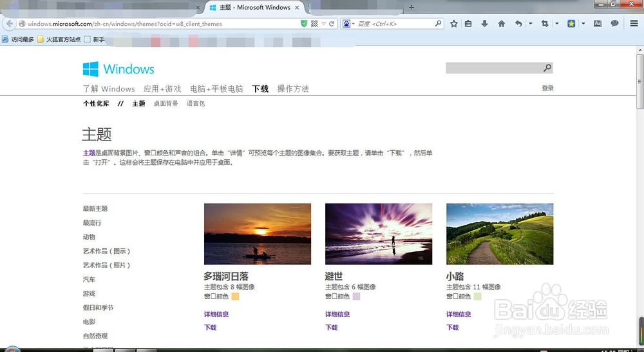Viewport: 644px width, 352px height.
Task: Select the 桌面背景 sub-tab
Action: (166, 104)
